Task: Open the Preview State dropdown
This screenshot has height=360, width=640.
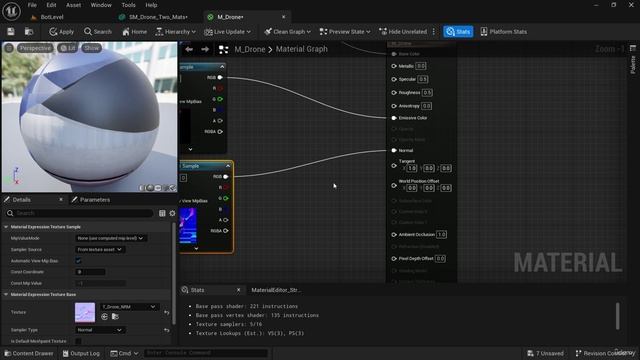Action: click(345, 32)
